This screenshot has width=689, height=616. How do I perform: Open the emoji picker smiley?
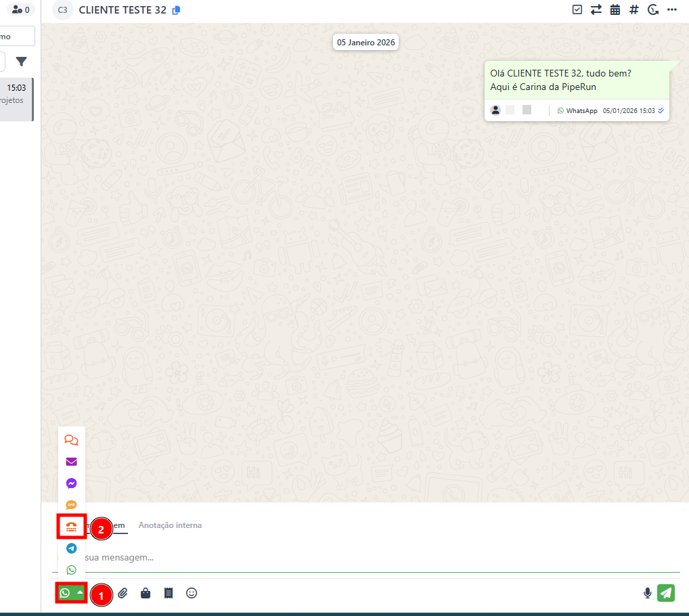click(x=192, y=594)
